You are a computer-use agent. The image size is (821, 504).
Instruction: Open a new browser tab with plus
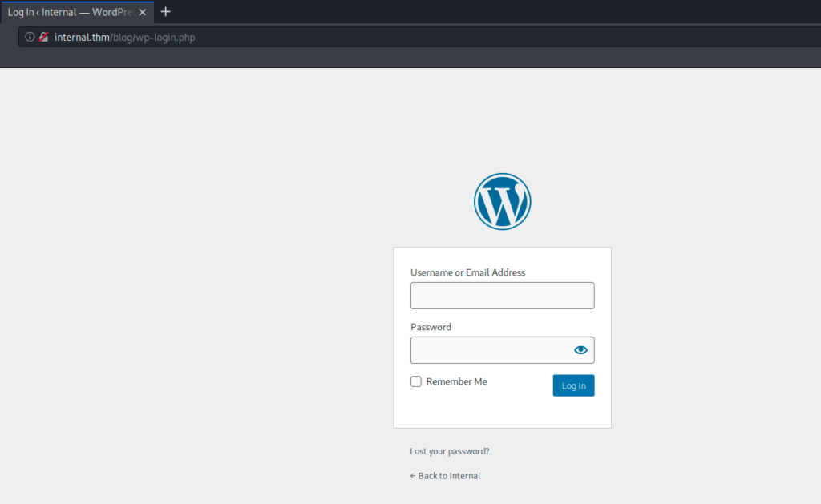pos(165,11)
